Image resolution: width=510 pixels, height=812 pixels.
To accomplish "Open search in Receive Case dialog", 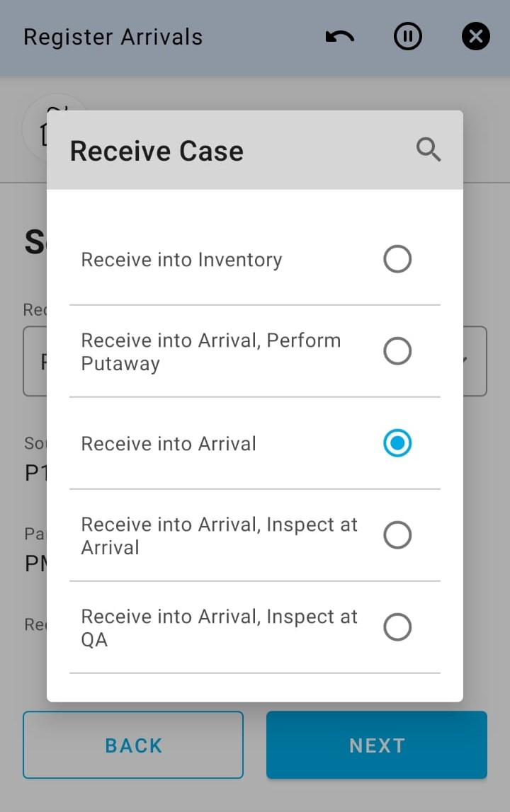I will (428, 150).
